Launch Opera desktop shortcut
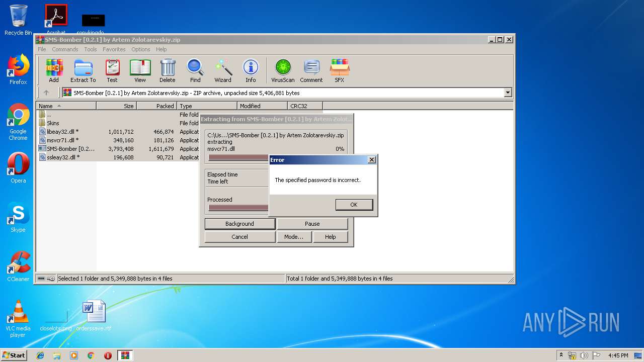The height and width of the screenshot is (362, 644). (18, 168)
